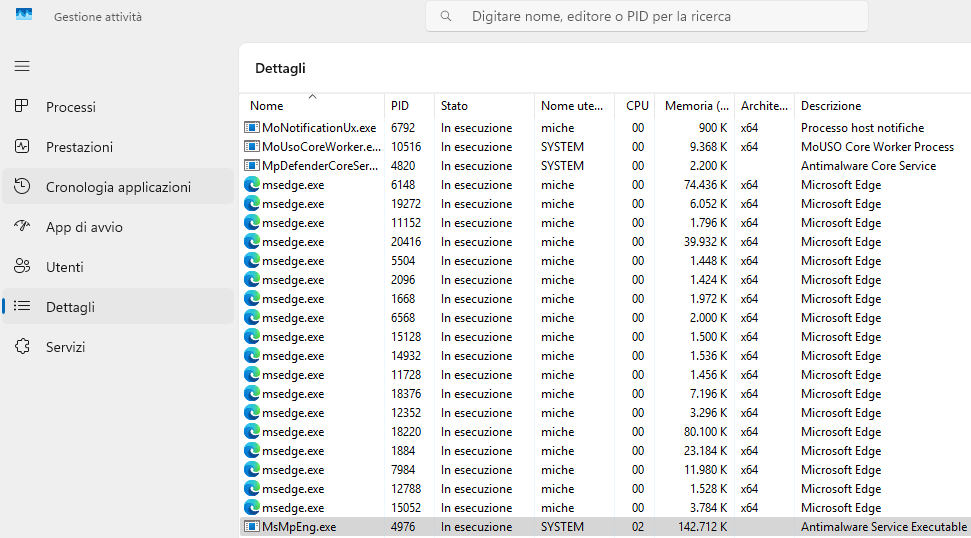Click the memory value 1.456 K

[708, 375]
